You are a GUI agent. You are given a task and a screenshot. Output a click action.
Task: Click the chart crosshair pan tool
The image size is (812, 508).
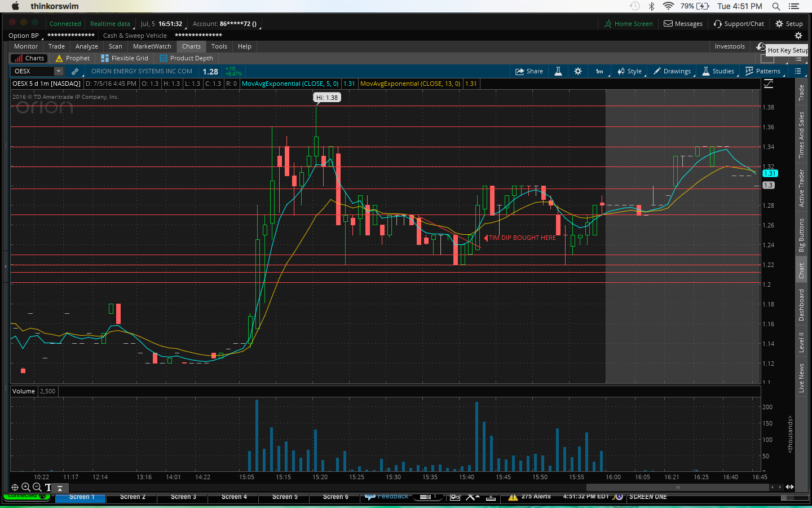pos(15,487)
